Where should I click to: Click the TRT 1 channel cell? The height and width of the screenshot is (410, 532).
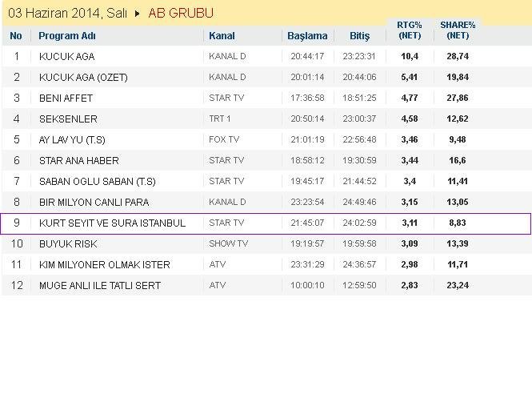[220, 119]
